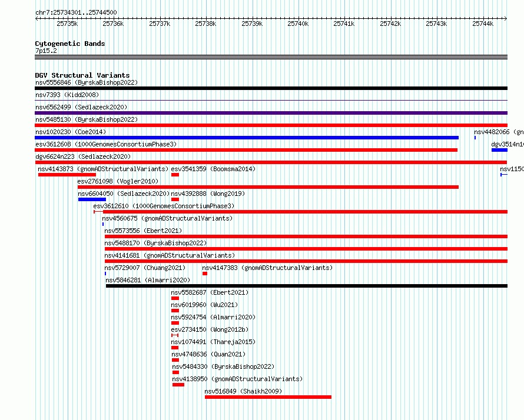Click nsv6604050 (Sedlazeck2020) label
The height and width of the screenshot is (420, 524).
pos(124,194)
